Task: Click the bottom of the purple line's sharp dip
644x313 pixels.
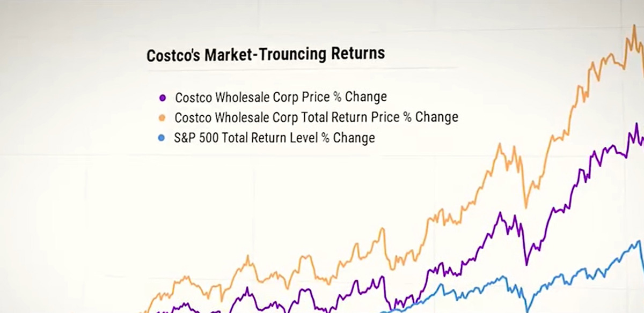Action: [x=526, y=264]
